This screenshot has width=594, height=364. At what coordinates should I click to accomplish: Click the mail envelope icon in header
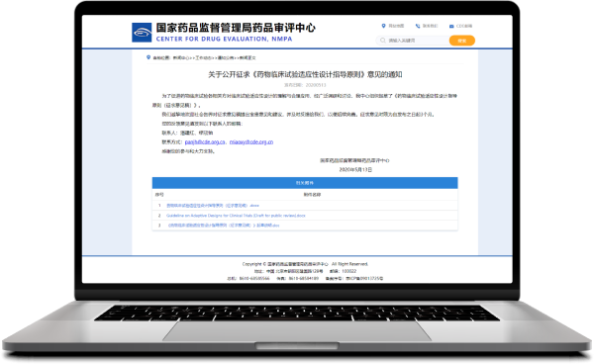451,26
